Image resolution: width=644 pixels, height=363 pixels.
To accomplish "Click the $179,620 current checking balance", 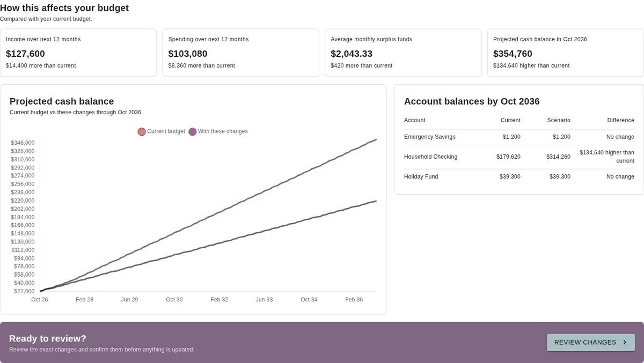I will coord(508,157).
